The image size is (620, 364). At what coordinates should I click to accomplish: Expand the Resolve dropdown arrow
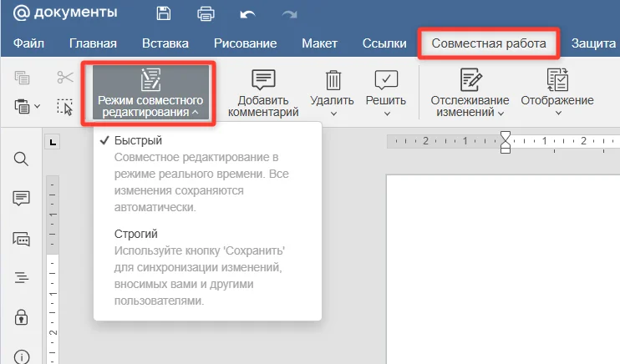coord(387,114)
